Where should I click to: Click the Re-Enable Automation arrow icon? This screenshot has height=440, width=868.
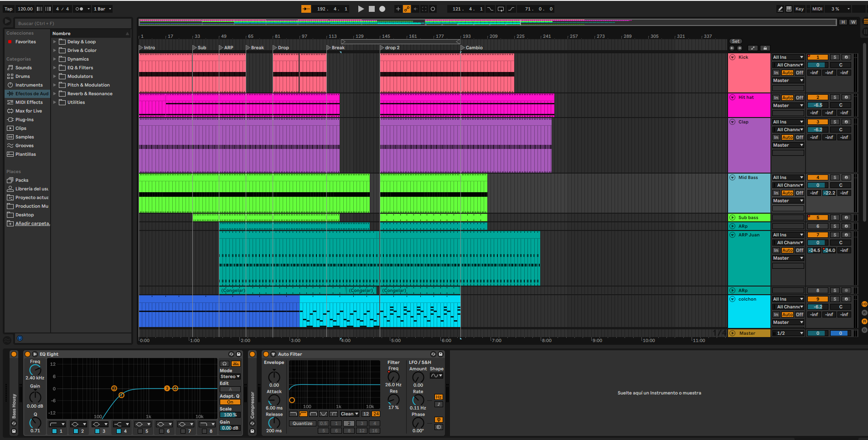click(x=415, y=9)
